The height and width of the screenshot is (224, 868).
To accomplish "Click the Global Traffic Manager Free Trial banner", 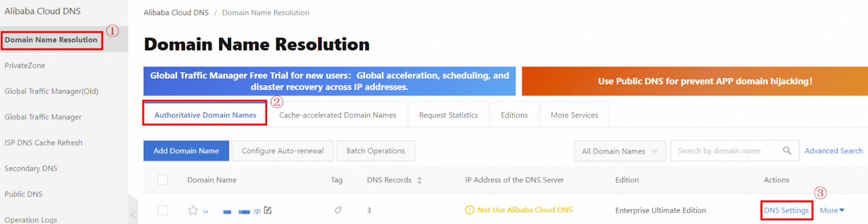I will (x=329, y=81).
